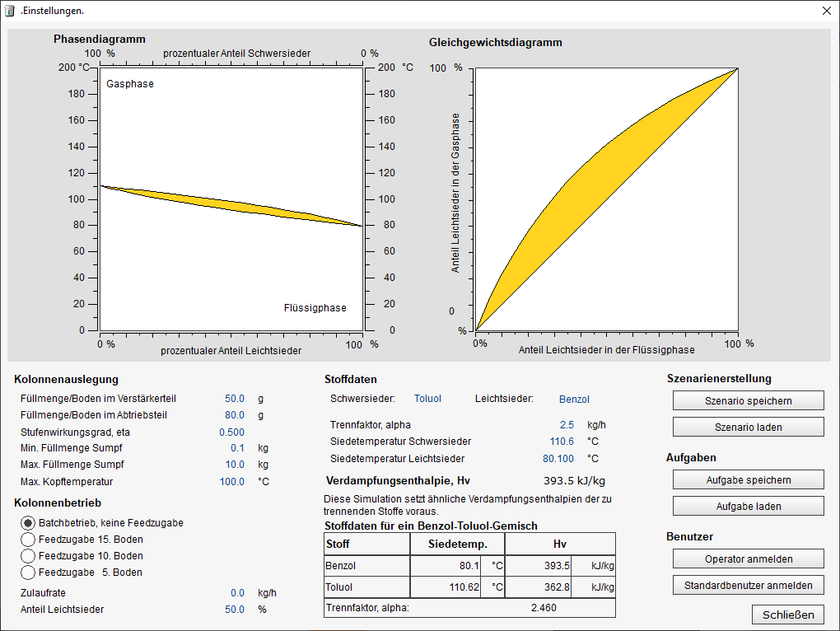Click 'prozentualer Anteil Leichtsieder' axis label
The width and height of the screenshot is (840, 631).
[x=231, y=351]
